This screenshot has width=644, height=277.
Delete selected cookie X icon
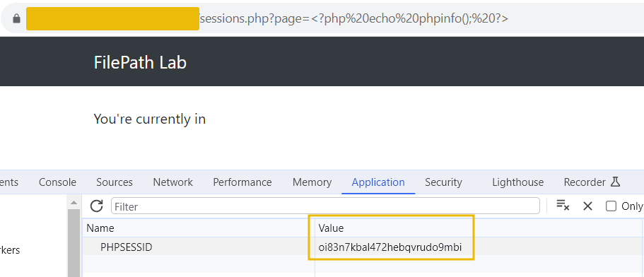point(587,206)
